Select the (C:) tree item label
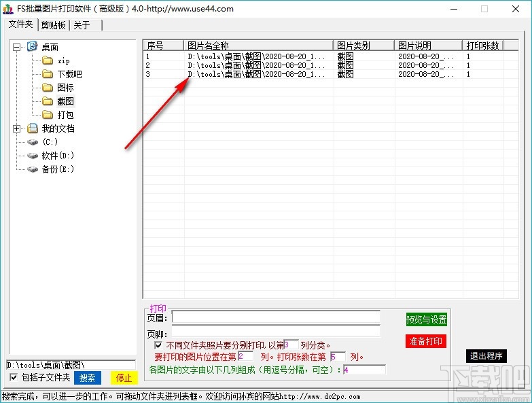This screenshot has height=403, width=532. pos(50,142)
